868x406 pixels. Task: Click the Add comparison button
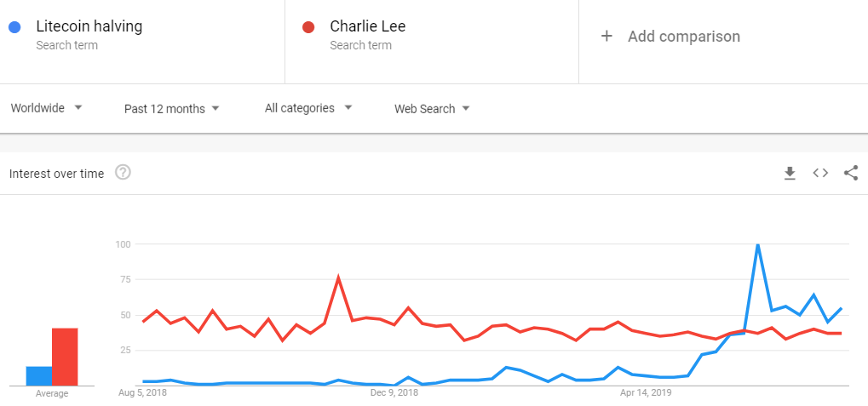click(x=683, y=37)
